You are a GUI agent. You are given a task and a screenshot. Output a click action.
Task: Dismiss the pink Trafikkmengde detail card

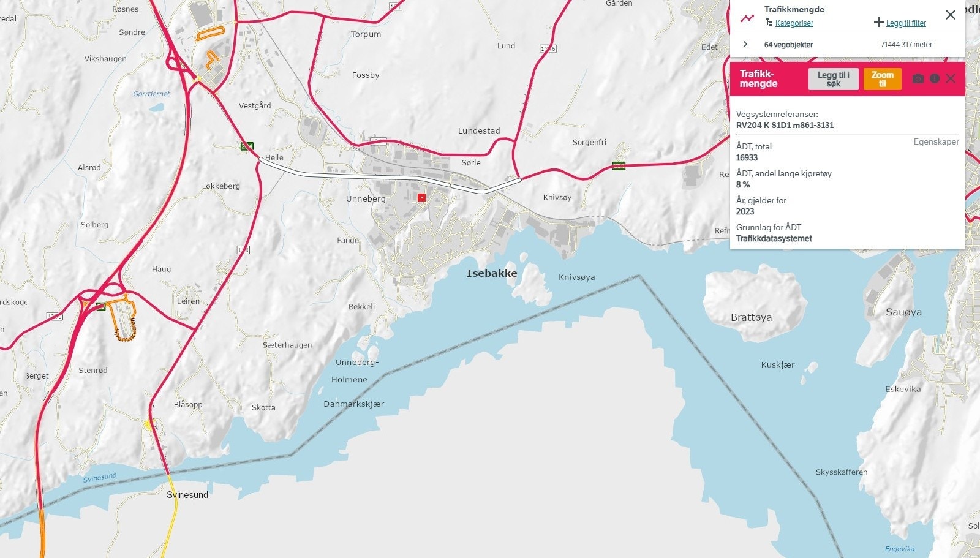coord(950,78)
